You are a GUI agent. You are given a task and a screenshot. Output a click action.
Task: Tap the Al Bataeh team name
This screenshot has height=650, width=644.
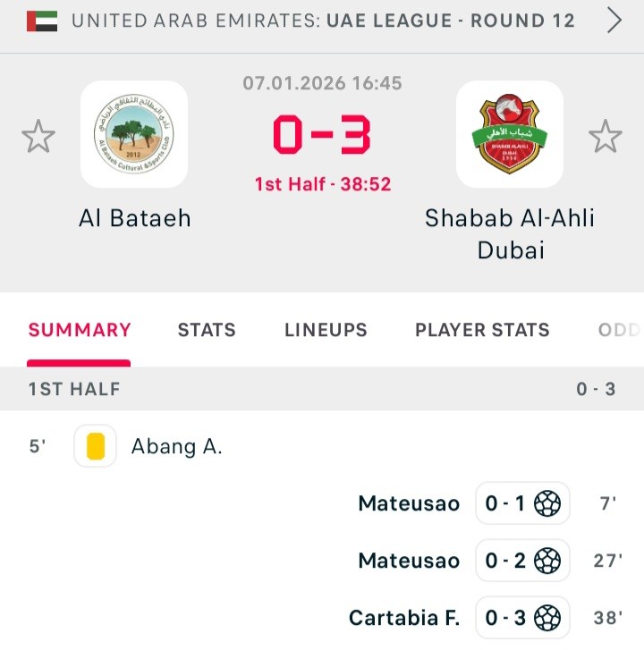(x=135, y=218)
